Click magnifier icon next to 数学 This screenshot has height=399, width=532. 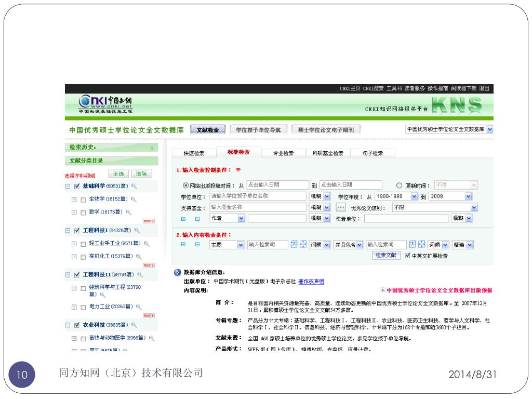click(128, 212)
